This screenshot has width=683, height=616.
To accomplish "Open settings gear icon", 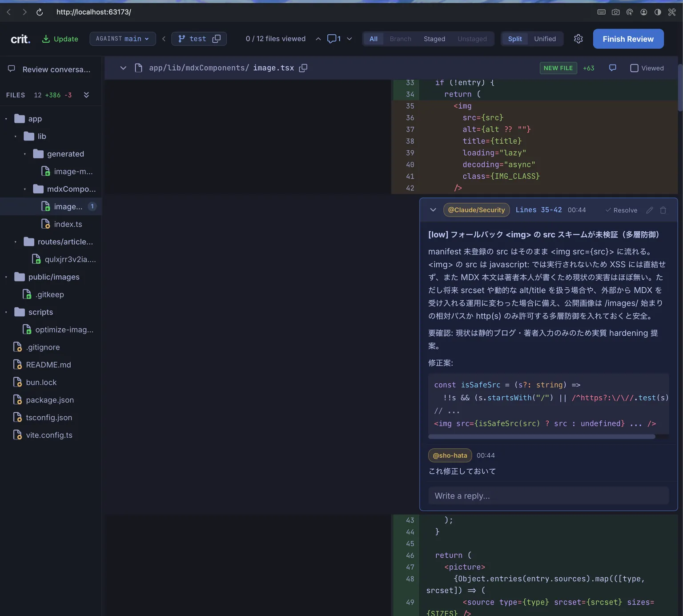I will pos(578,39).
